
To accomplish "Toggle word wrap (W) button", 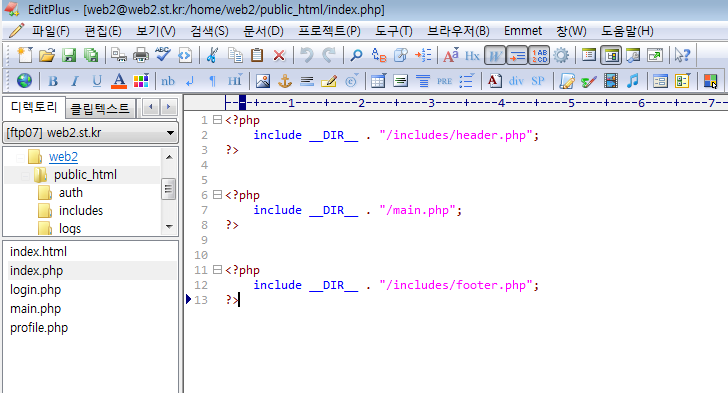I will [x=494, y=55].
